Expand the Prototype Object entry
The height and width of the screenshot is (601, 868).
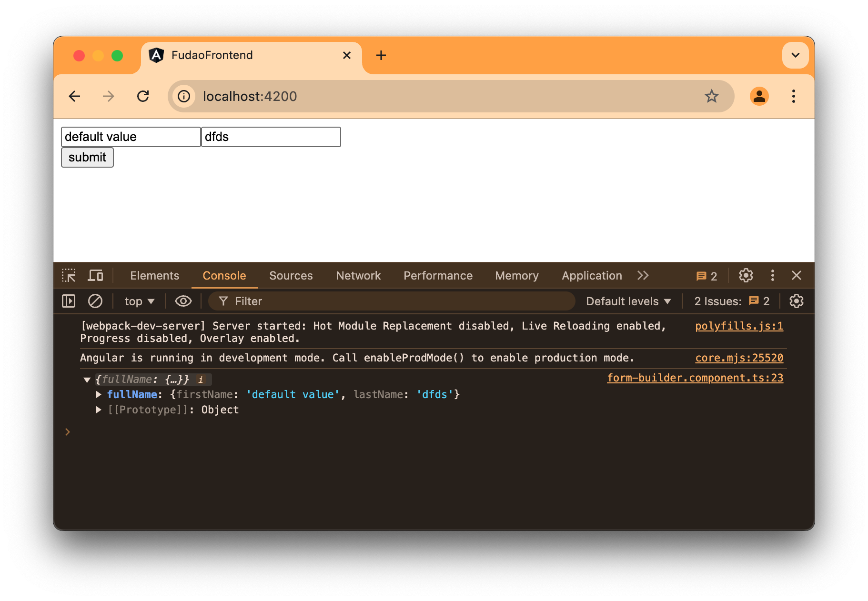[x=99, y=410]
